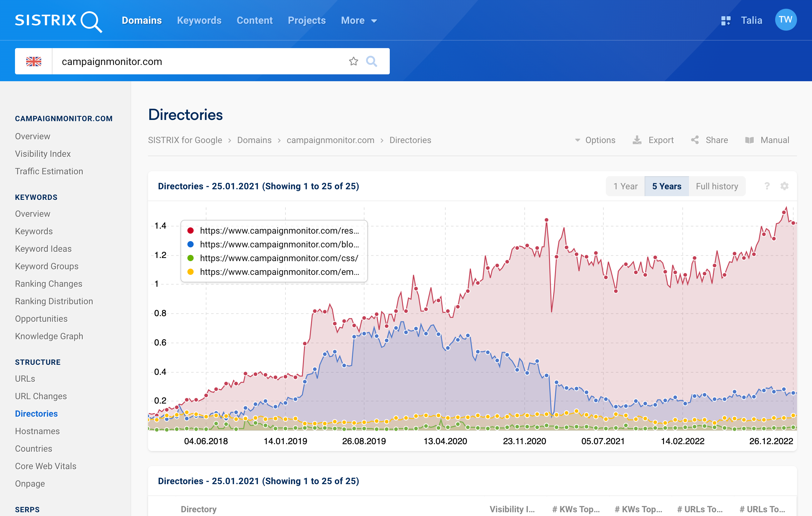Click 'Traffic Estimation' in the sidebar

[50, 171]
